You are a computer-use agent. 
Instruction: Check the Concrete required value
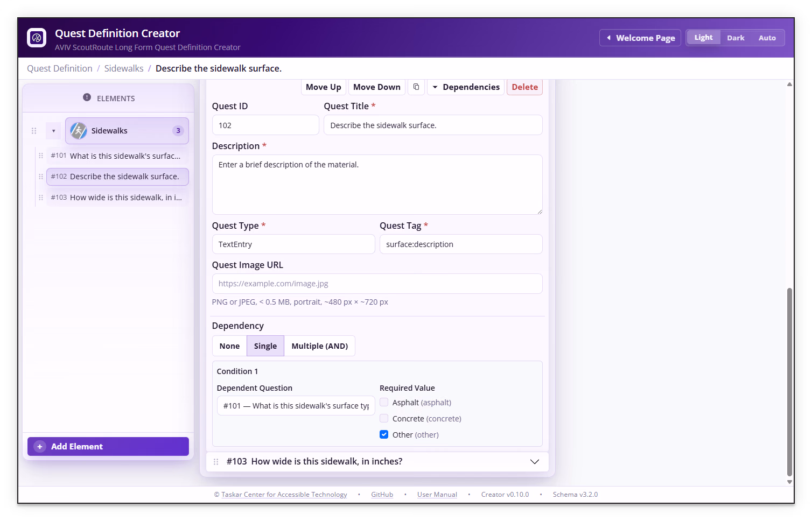(x=384, y=419)
